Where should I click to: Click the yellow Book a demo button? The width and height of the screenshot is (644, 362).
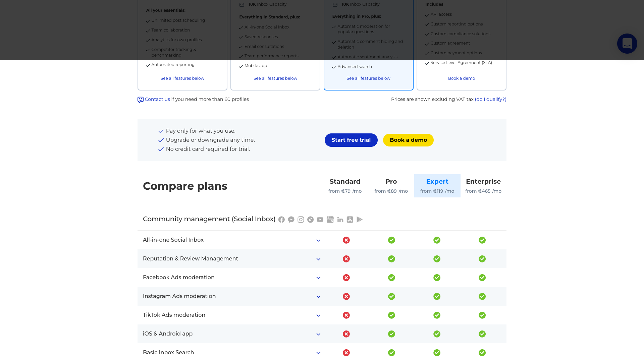[x=408, y=140]
